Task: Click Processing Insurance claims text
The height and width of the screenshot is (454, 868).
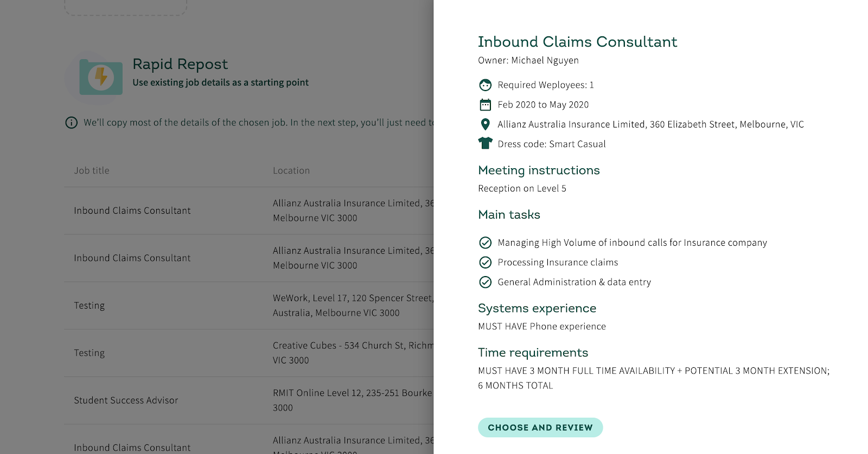Action: (558, 263)
